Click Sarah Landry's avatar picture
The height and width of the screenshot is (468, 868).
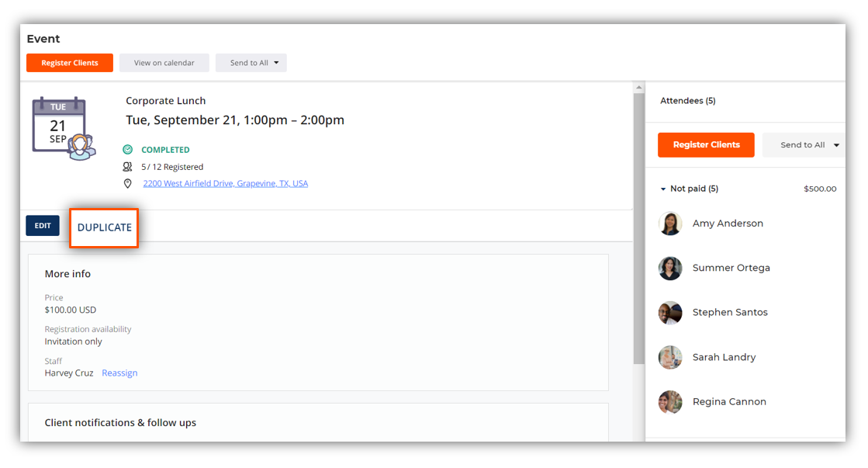(x=670, y=357)
